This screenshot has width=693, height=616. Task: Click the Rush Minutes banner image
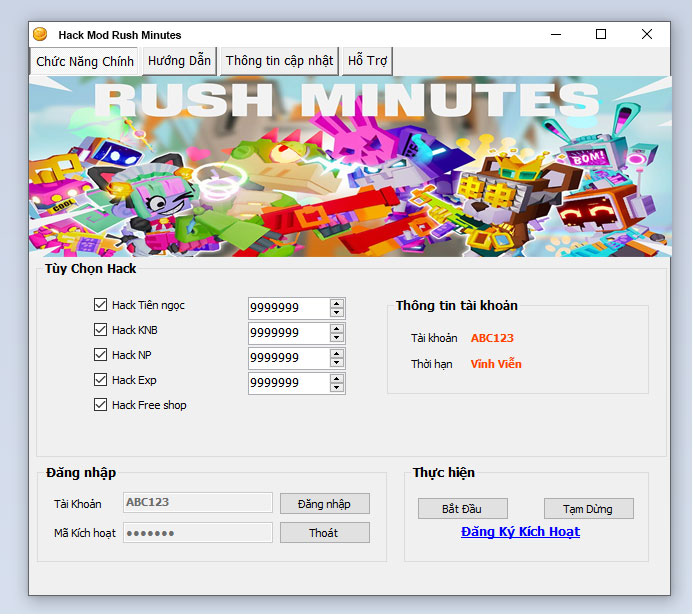tap(350, 166)
